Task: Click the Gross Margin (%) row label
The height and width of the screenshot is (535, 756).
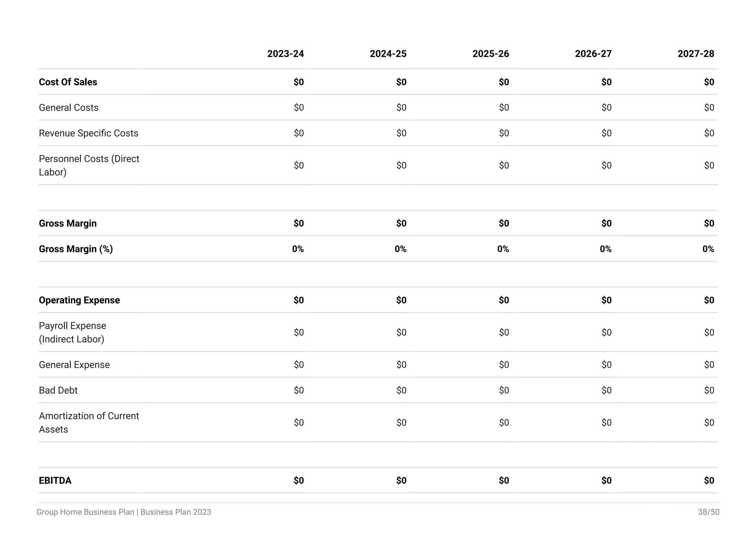Action: (76, 249)
